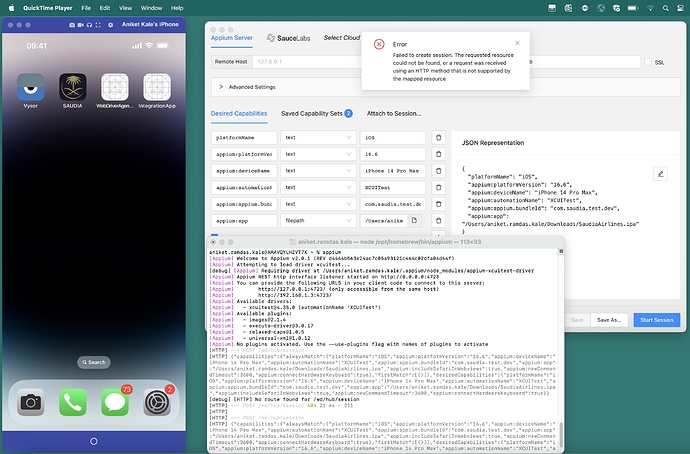Delete the appium:app capability row
Viewport: 690px width, 454px height.
(x=438, y=221)
